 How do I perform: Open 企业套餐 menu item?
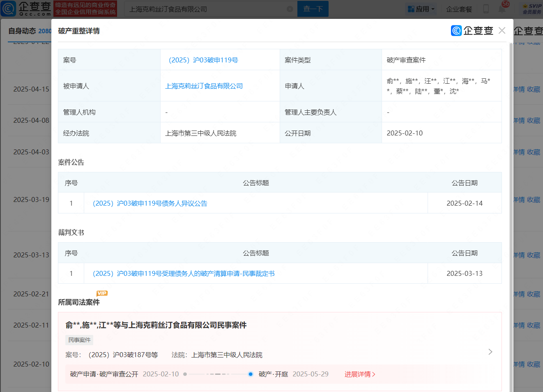pyautogui.click(x=459, y=9)
